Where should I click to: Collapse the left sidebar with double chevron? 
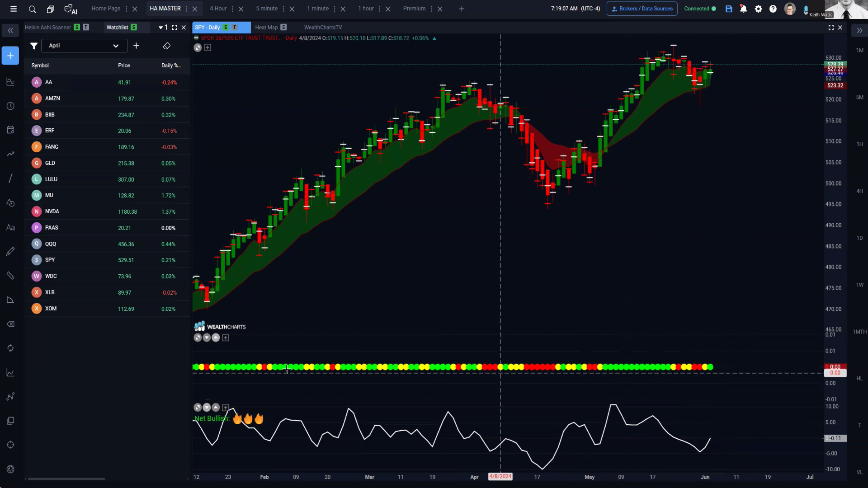pyautogui.click(x=10, y=31)
